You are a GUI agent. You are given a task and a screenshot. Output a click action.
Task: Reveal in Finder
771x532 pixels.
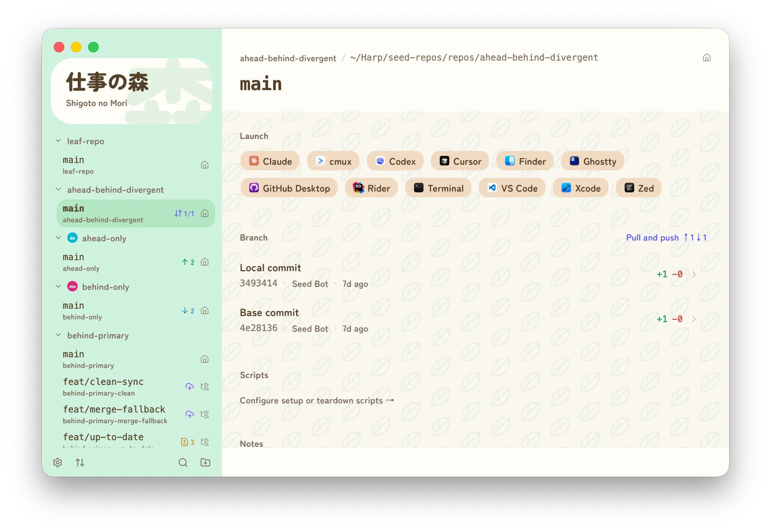coord(525,161)
